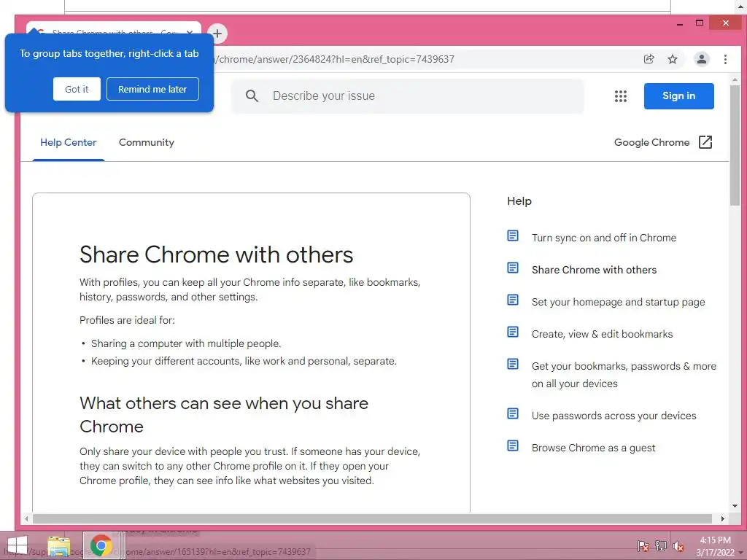Click the horizontal scrollbar thumb
This screenshot has height=560, width=747.
coord(372,518)
